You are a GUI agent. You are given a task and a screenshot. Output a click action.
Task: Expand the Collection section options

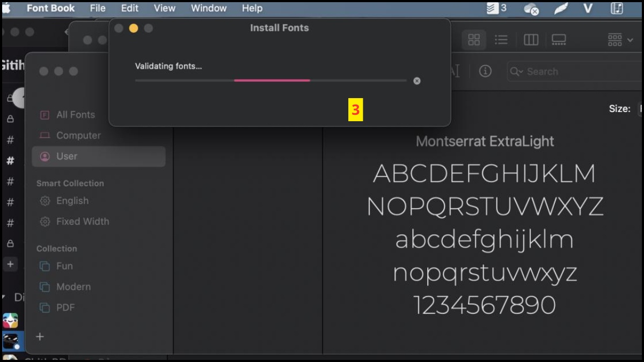(x=56, y=248)
